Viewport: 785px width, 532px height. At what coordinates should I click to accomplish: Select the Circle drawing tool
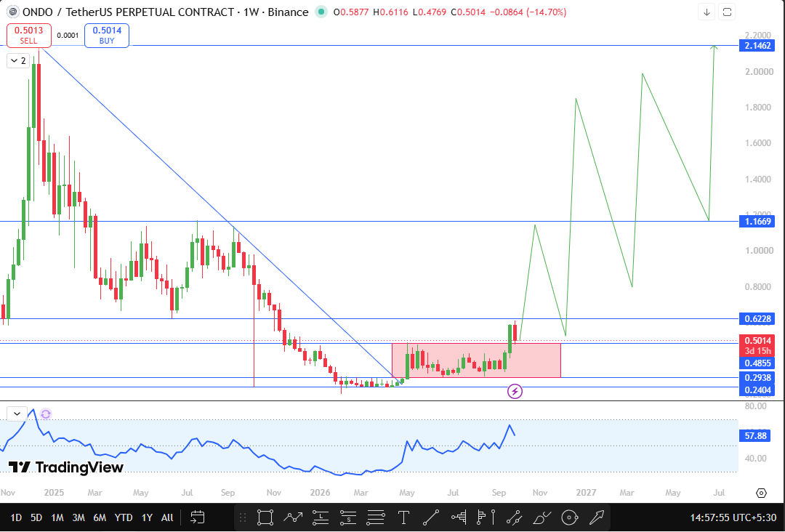(570, 517)
